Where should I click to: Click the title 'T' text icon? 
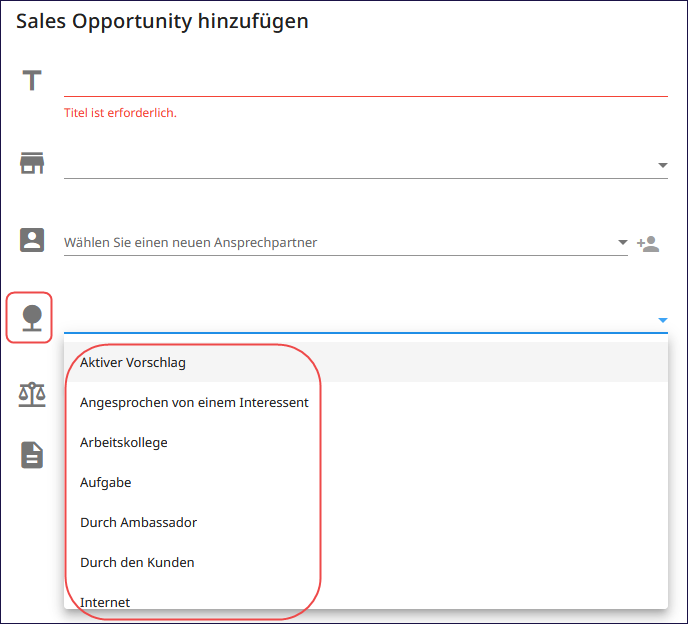32,80
